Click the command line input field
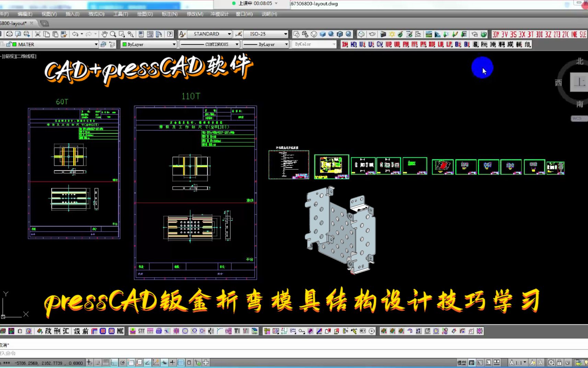 [294, 353]
